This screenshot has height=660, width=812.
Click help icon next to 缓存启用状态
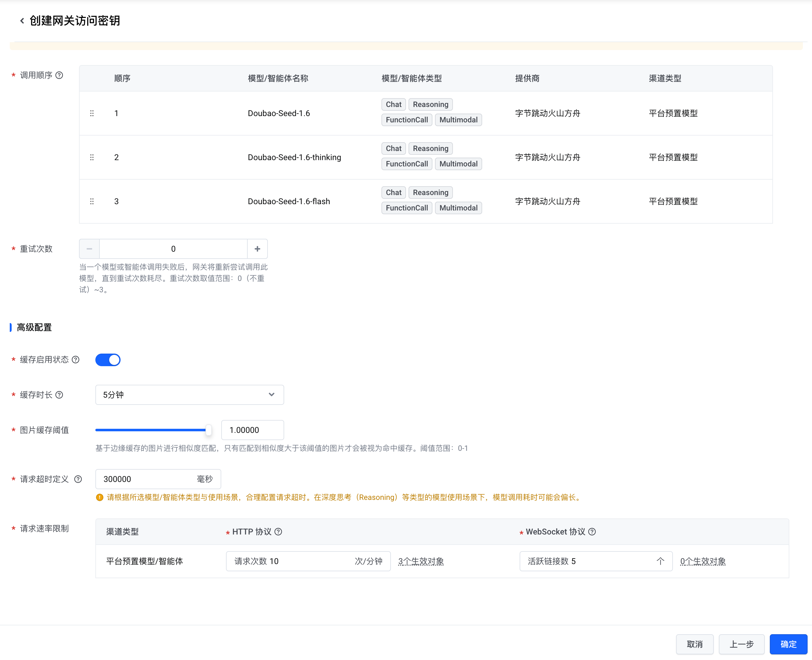pos(76,360)
